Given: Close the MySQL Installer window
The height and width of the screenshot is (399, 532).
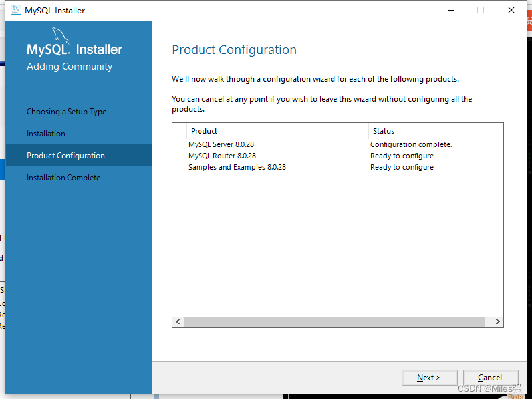Looking at the screenshot, I should pos(511,10).
